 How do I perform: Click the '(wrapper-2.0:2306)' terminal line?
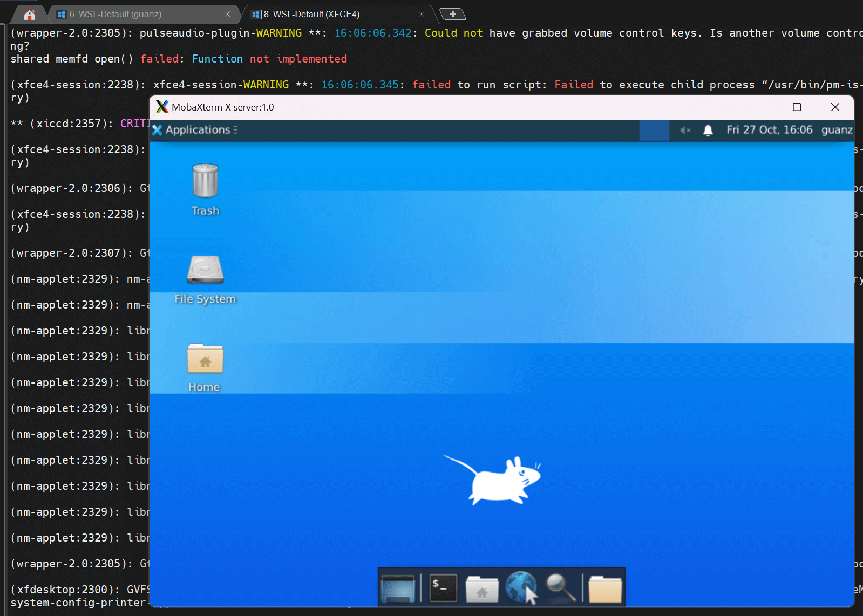tap(79, 188)
